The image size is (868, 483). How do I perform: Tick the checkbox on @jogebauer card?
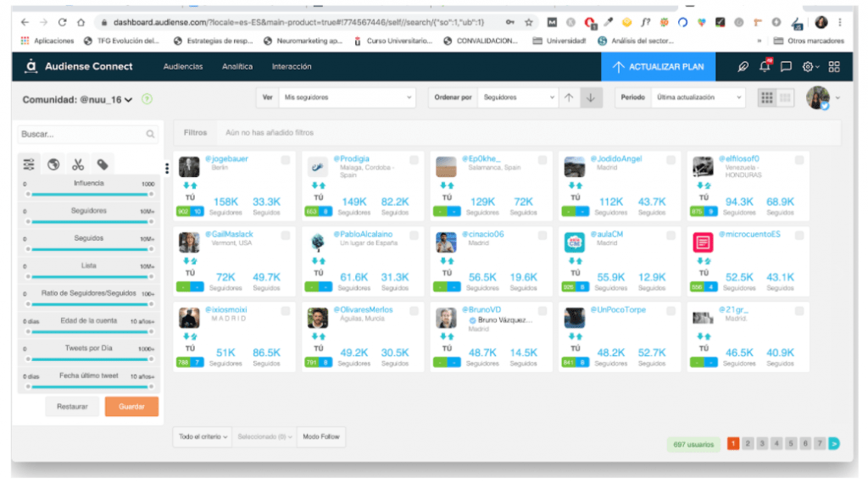[x=285, y=160]
